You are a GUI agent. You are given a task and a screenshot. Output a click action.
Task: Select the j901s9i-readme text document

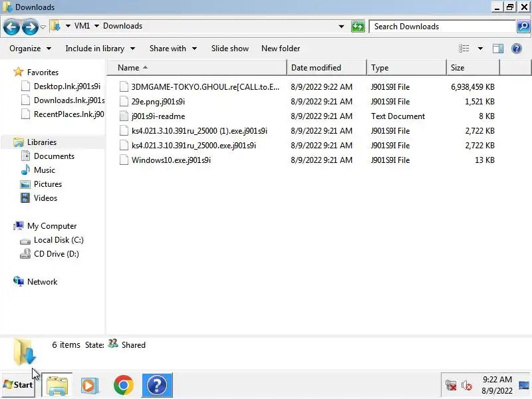pos(158,116)
